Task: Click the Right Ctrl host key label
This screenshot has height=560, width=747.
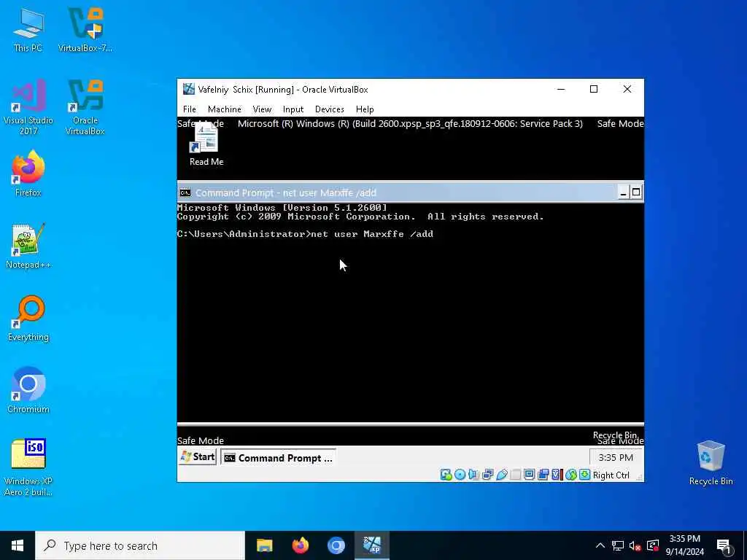Action: tap(611, 475)
